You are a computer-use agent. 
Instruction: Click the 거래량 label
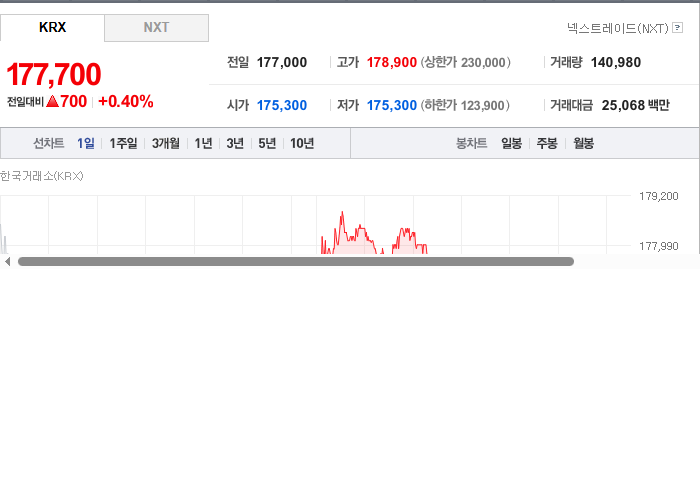click(566, 62)
